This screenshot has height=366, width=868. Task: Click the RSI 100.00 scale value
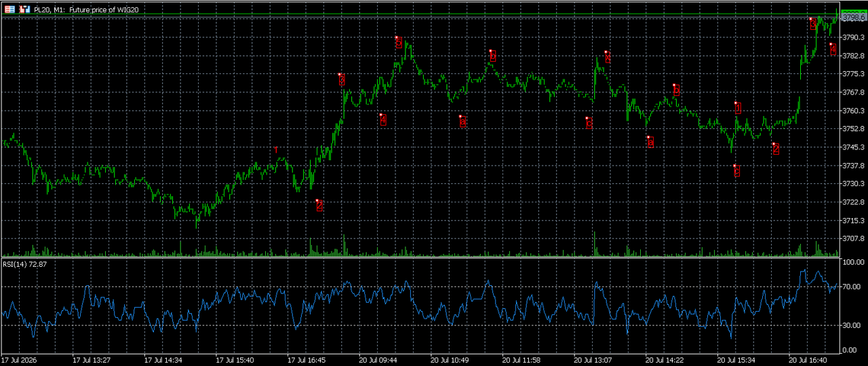[x=852, y=261]
